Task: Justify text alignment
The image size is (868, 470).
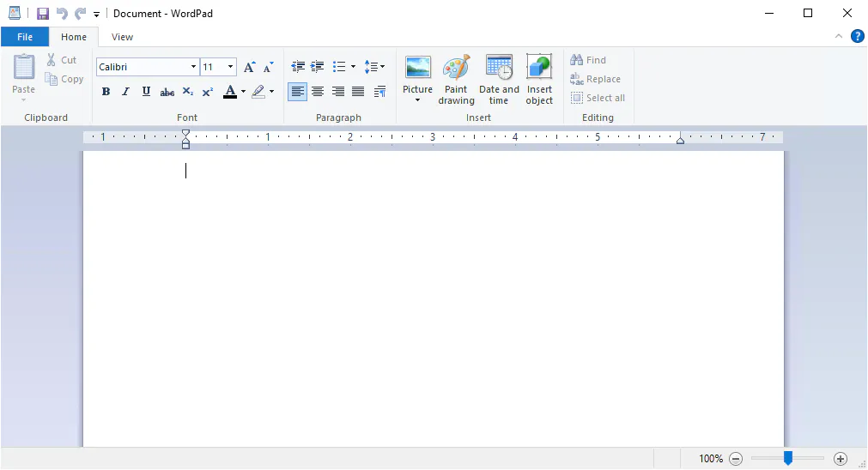Action: [358, 92]
